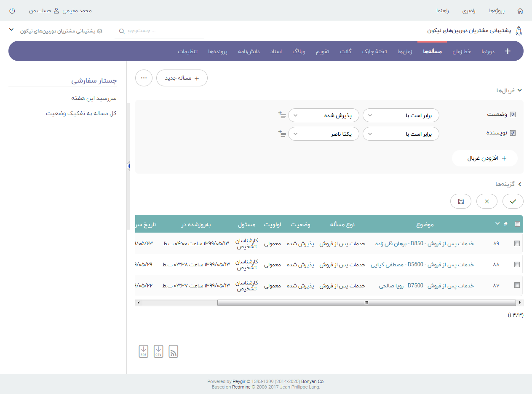532x394 pixels.
Task: Export issues as CSV
Action: [158, 351]
